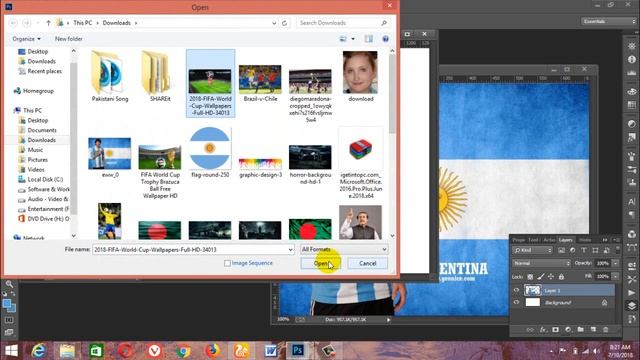Create a new group in Layers panel
The width and height of the screenshot is (640, 360).
pos(581,329)
